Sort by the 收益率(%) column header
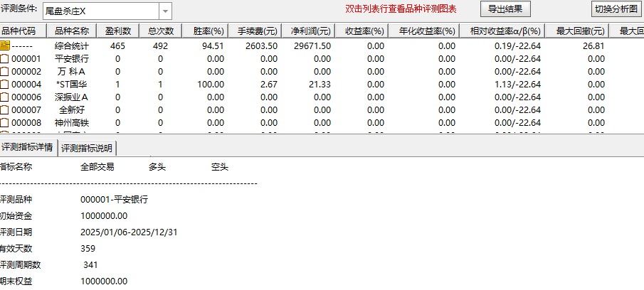Image resolution: width=644 pixels, height=290 pixels. [x=361, y=31]
